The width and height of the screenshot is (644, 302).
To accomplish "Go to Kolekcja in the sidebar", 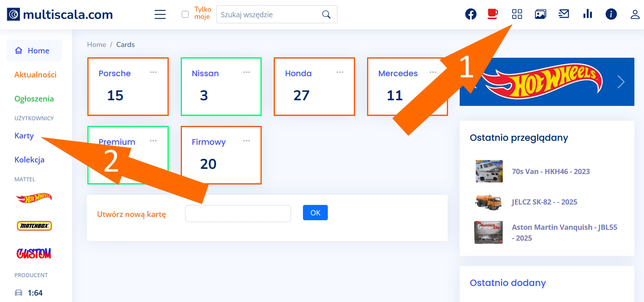I will (29, 160).
